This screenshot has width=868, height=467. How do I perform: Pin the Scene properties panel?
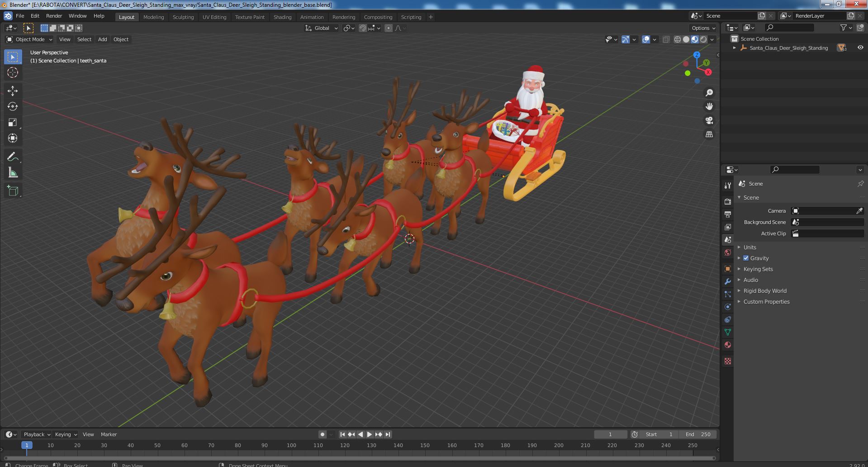coord(860,184)
